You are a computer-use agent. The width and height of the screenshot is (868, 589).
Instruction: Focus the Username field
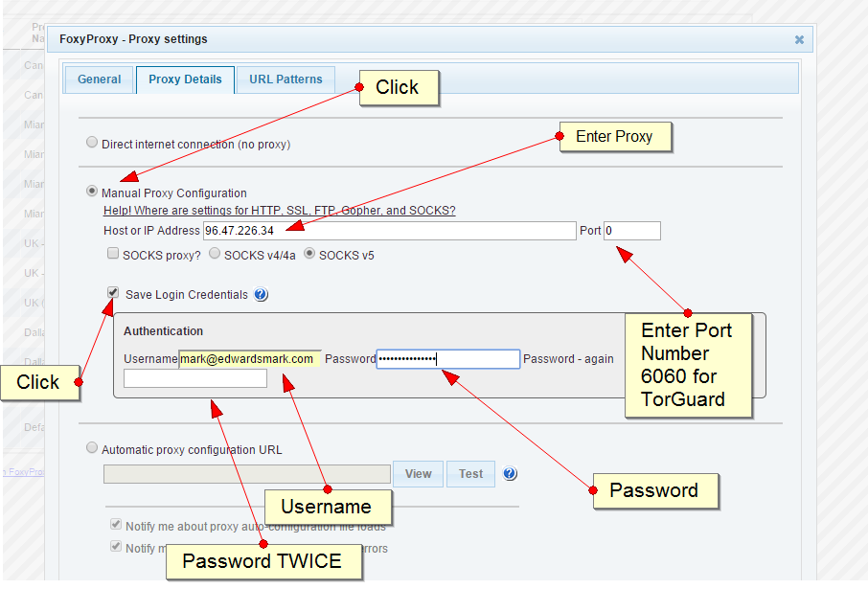tap(250, 359)
